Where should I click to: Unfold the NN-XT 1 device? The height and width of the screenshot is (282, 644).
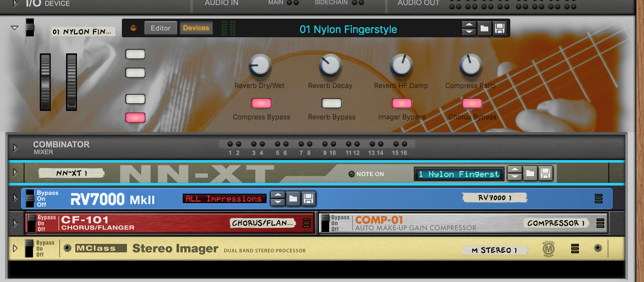pyautogui.click(x=16, y=173)
